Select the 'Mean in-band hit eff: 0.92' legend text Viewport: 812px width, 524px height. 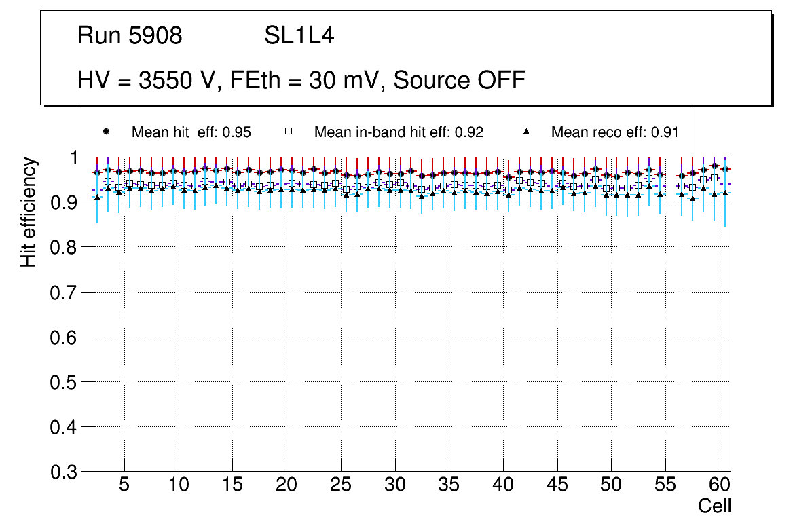399,132
